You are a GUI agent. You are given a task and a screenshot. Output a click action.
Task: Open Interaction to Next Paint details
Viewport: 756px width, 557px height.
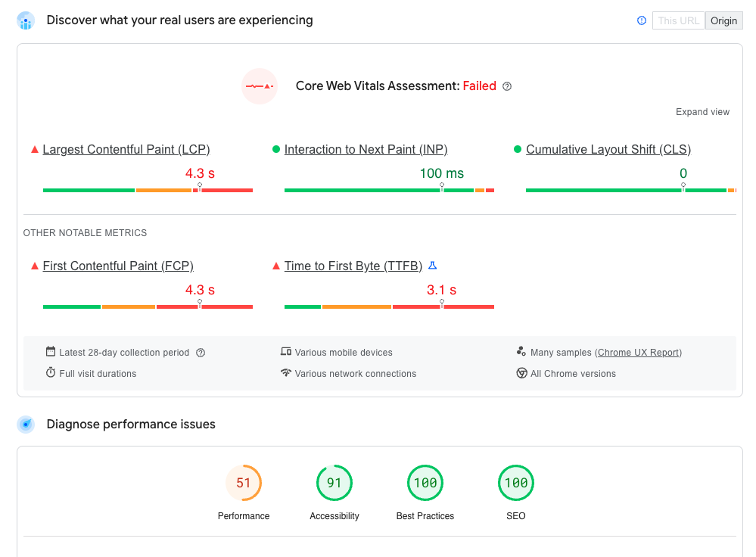click(366, 149)
